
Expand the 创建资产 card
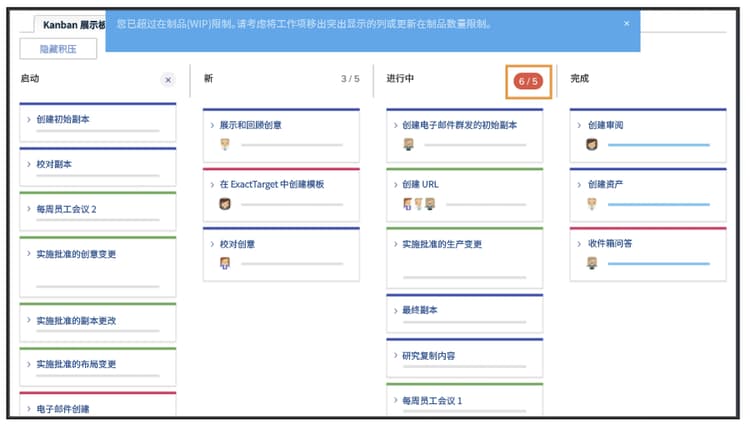point(579,185)
